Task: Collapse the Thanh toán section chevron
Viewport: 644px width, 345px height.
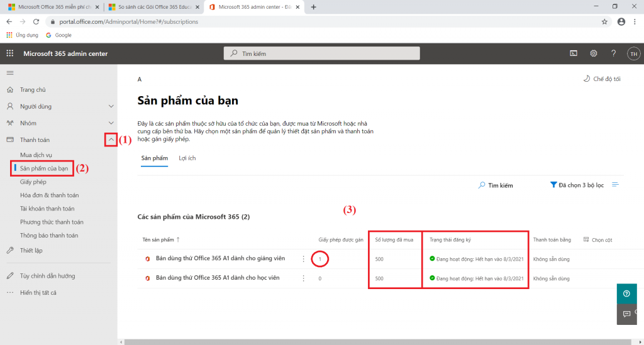Action: pyautogui.click(x=111, y=140)
